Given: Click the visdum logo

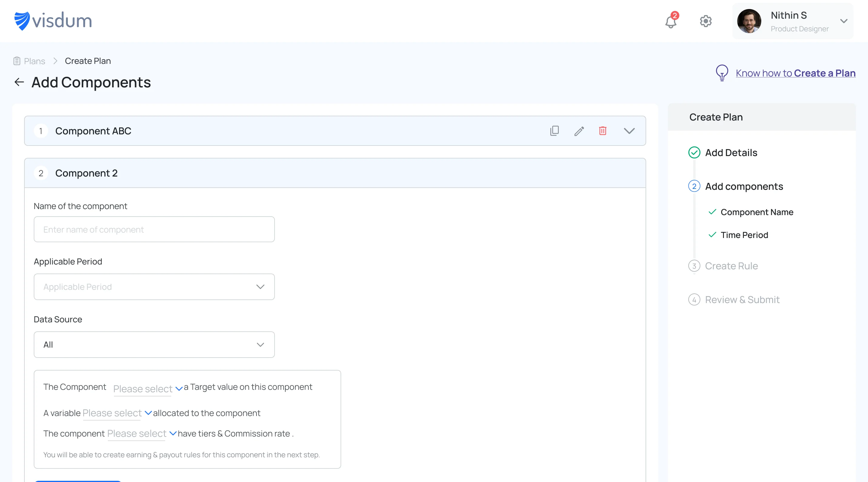Looking at the screenshot, I should point(53,20).
